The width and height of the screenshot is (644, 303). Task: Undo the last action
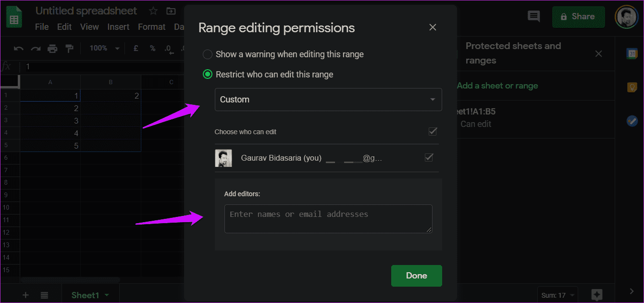19,48
